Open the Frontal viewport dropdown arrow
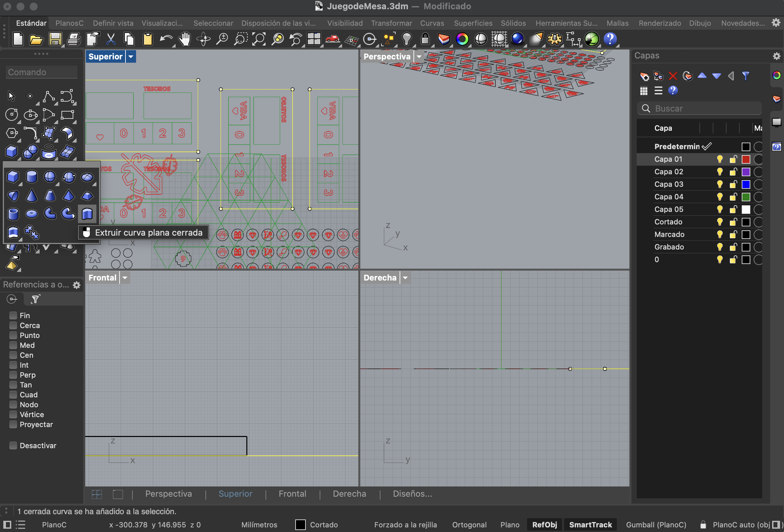Screen dimensions: 784x532 [125, 278]
